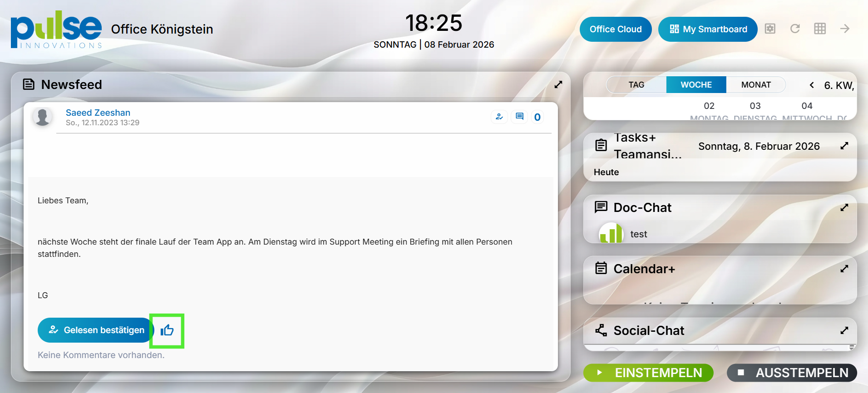Click the post date 'So., 12.11.2023 13:29'

103,123
